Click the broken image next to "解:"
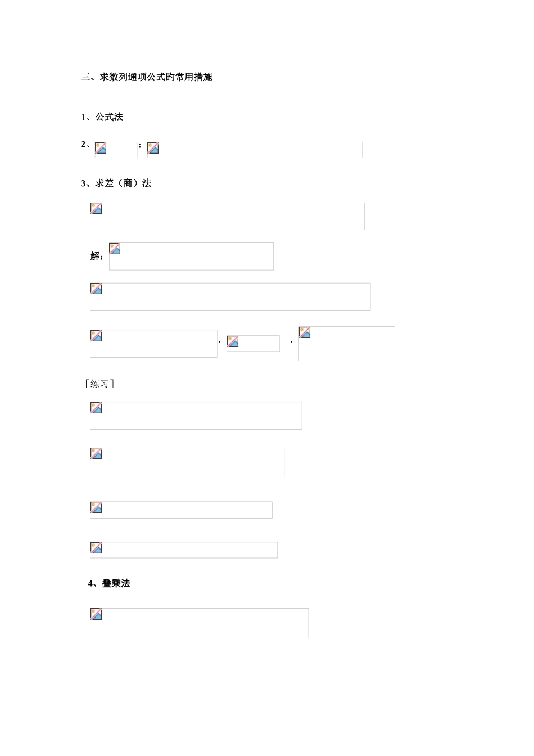The height and width of the screenshot is (756, 534). coord(191,256)
